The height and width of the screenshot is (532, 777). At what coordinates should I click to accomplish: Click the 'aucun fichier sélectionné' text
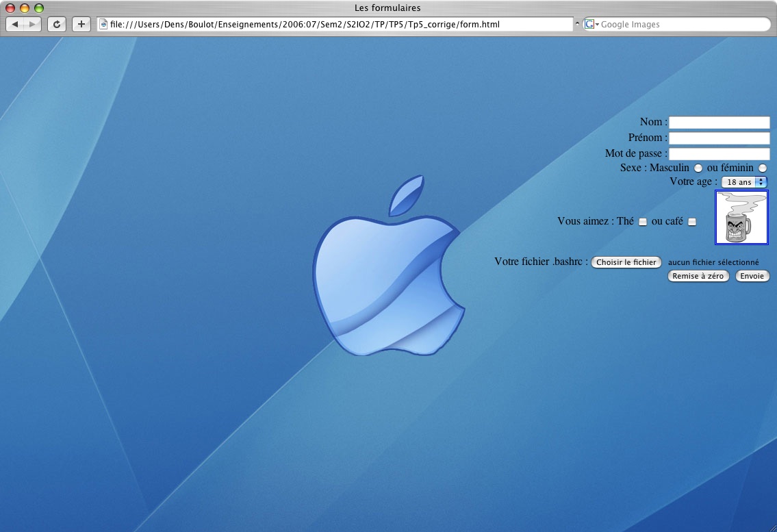713,262
